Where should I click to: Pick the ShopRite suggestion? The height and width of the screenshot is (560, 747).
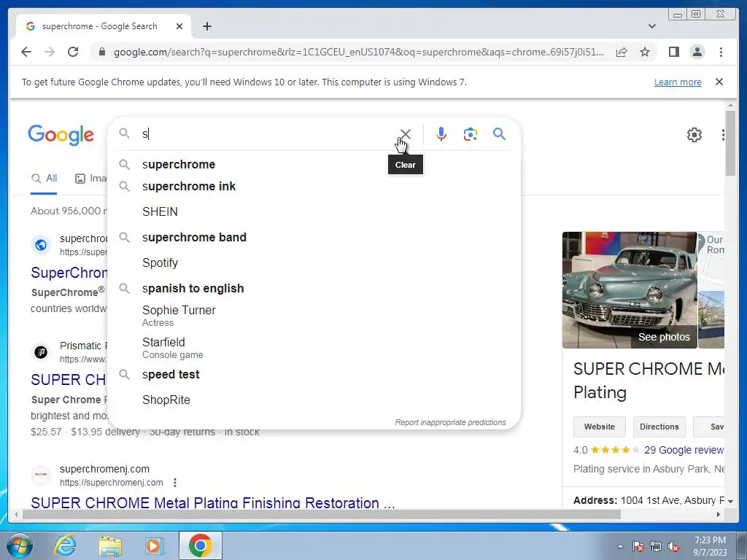pyautogui.click(x=314, y=400)
